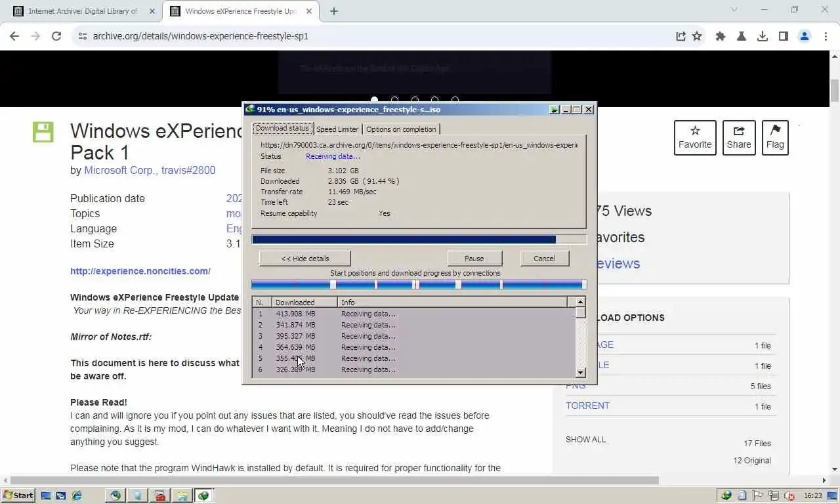Select connection row with 364.639 MB
840x504 pixels.
click(413, 347)
